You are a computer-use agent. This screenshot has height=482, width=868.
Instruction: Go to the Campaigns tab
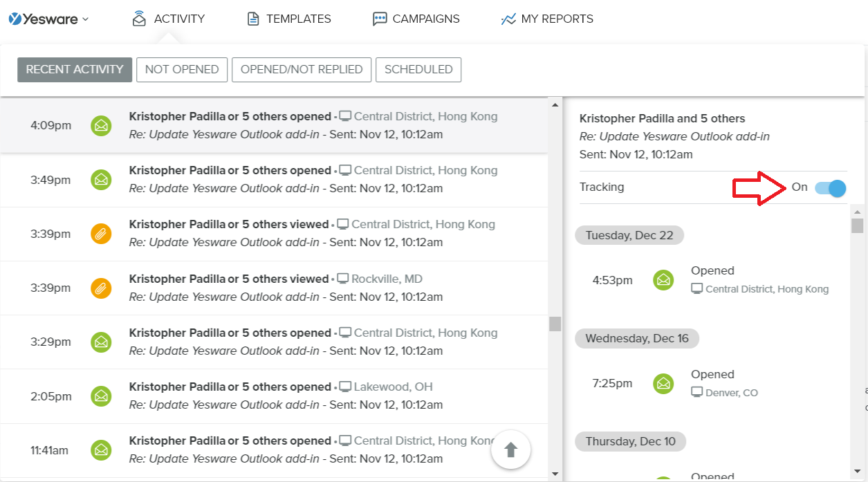tap(416, 19)
